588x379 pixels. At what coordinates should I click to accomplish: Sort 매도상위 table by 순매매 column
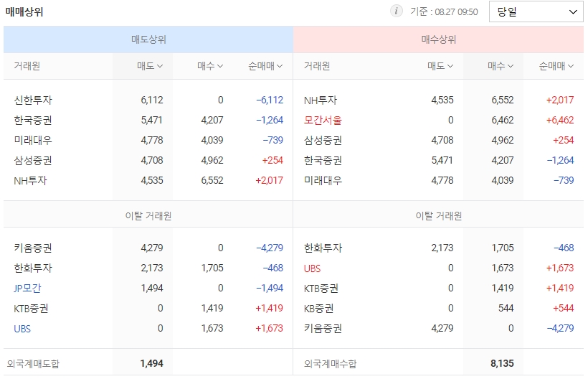point(265,66)
